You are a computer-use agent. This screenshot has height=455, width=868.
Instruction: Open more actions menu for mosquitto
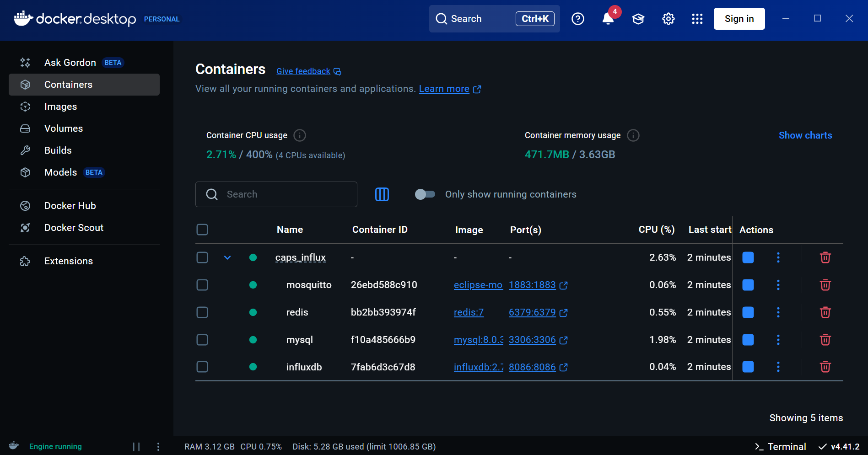778,285
